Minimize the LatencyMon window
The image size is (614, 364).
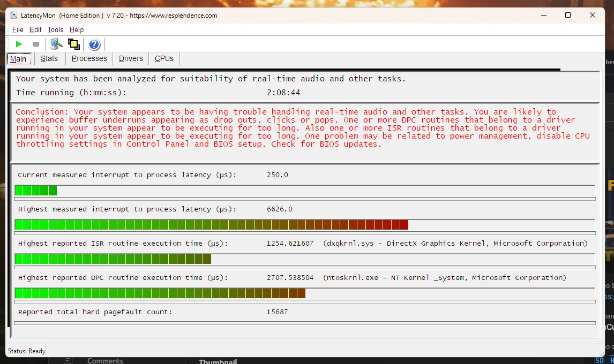[543, 16]
